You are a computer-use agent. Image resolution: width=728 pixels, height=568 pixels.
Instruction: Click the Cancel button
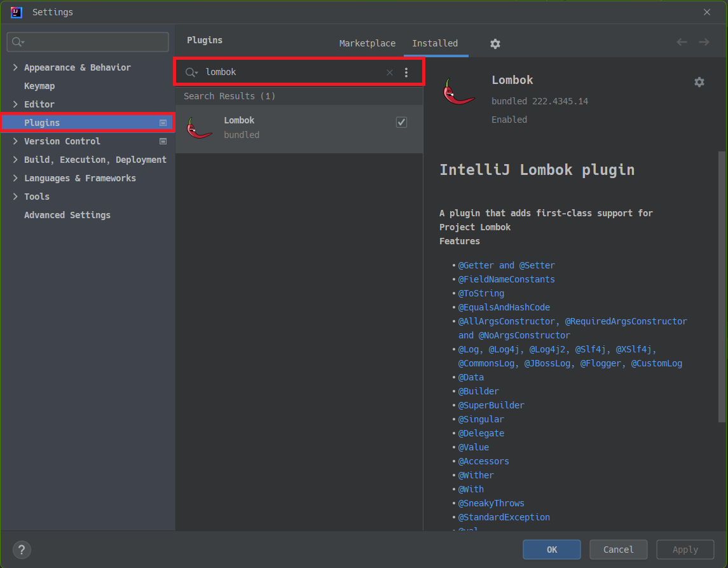(619, 550)
